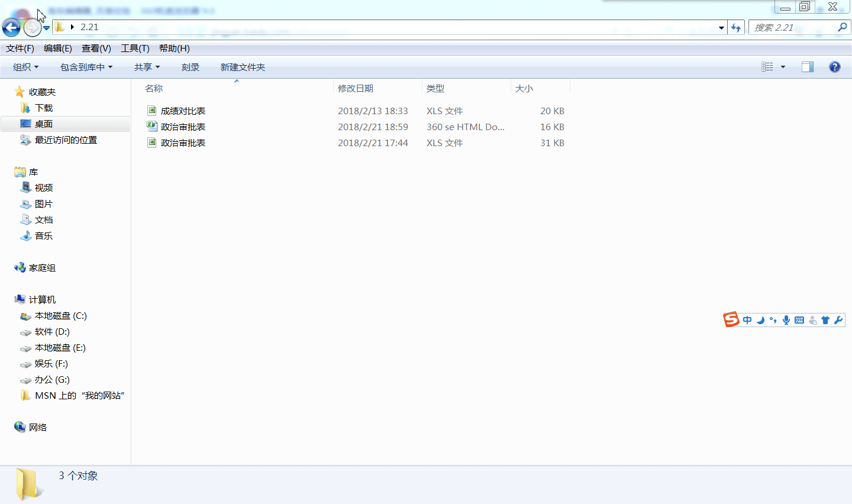Select 计算机 in navigation pane
852x504 pixels.
click(x=42, y=300)
